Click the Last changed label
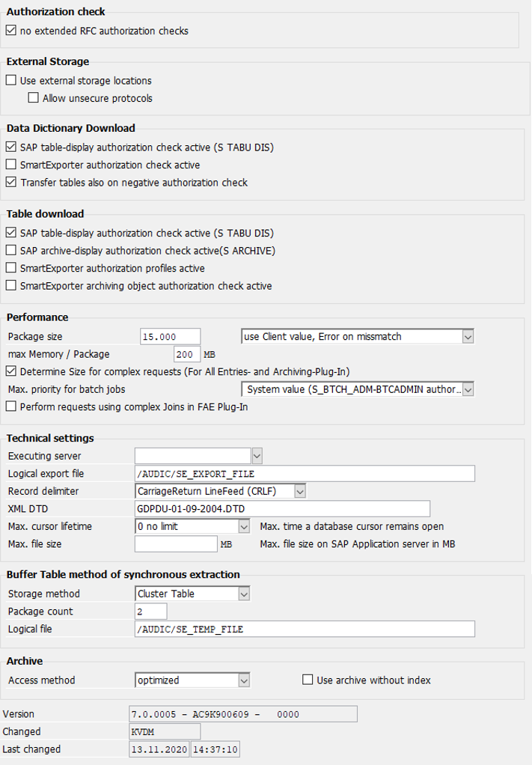 (31, 749)
